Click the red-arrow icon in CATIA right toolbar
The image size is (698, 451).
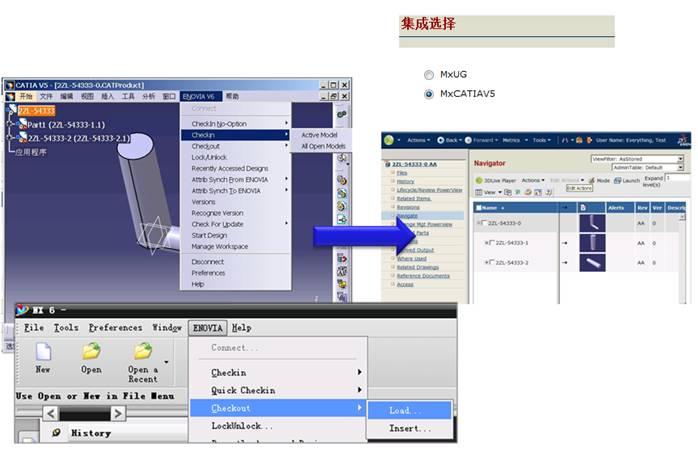[x=341, y=258]
